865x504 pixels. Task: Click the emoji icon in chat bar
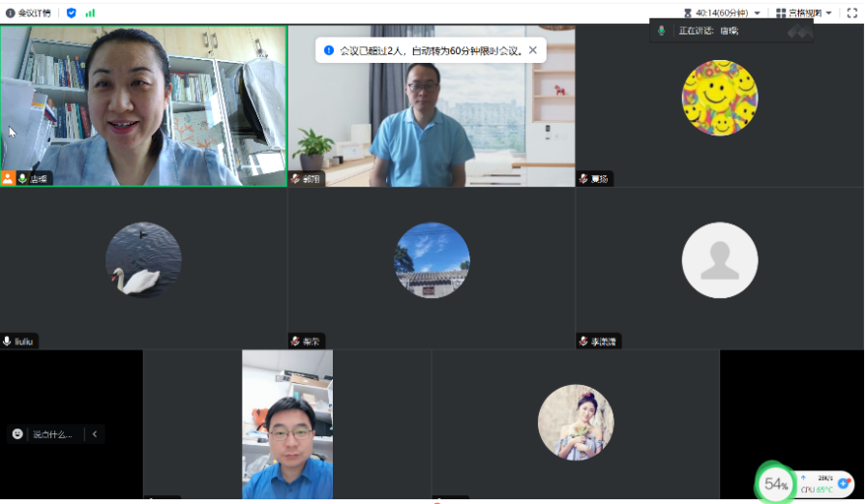click(x=17, y=434)
